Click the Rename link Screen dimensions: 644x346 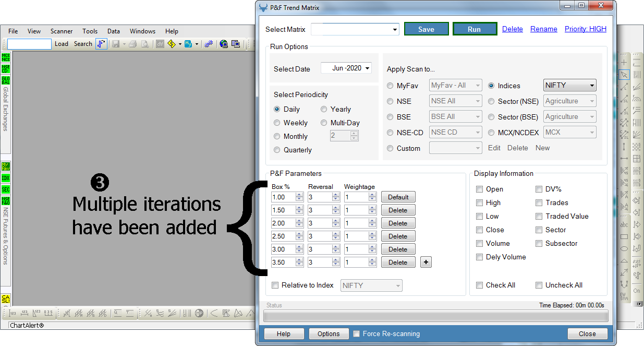(544, 29)
